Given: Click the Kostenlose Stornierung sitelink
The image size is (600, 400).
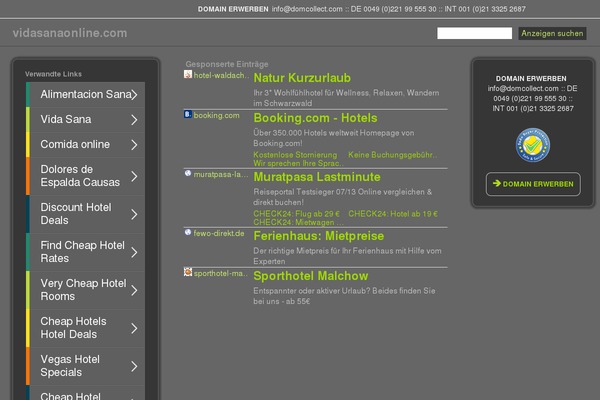Looking at the screenshot, I should click(x=295, y=155).
